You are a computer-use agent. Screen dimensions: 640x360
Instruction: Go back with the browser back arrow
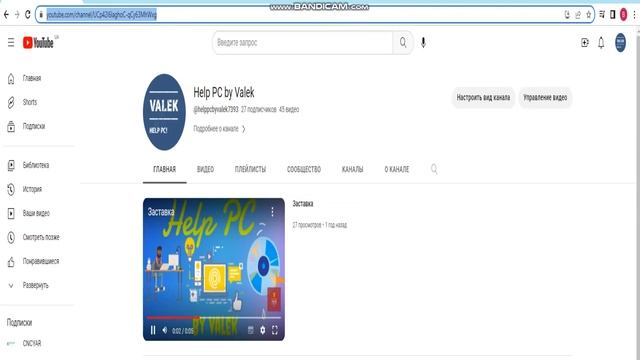(x=6, y=15)
